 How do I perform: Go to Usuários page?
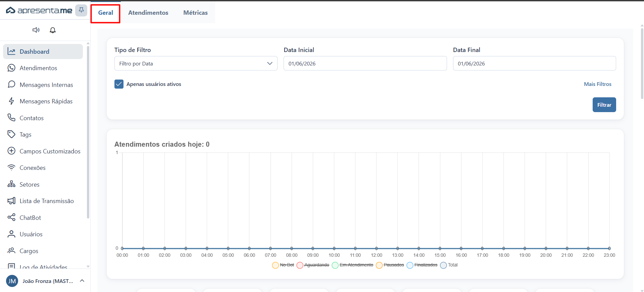[43, 234]
